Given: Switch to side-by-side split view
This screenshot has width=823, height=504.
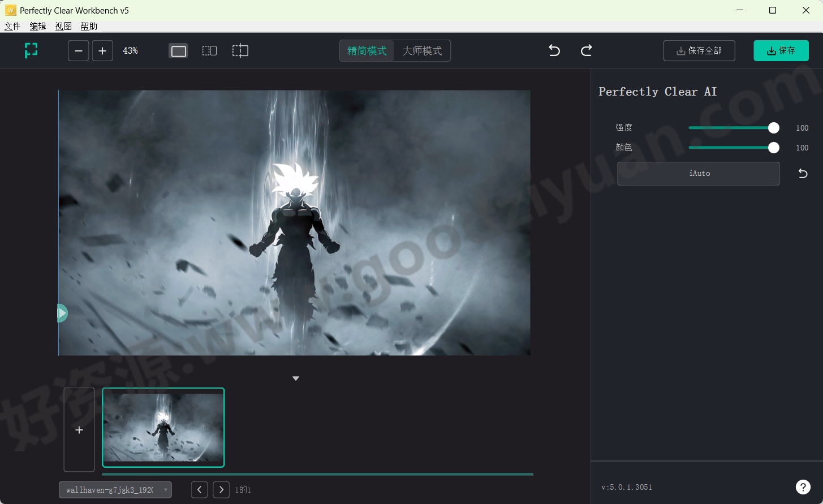Looking at the screenshot, I should (209, 51).
